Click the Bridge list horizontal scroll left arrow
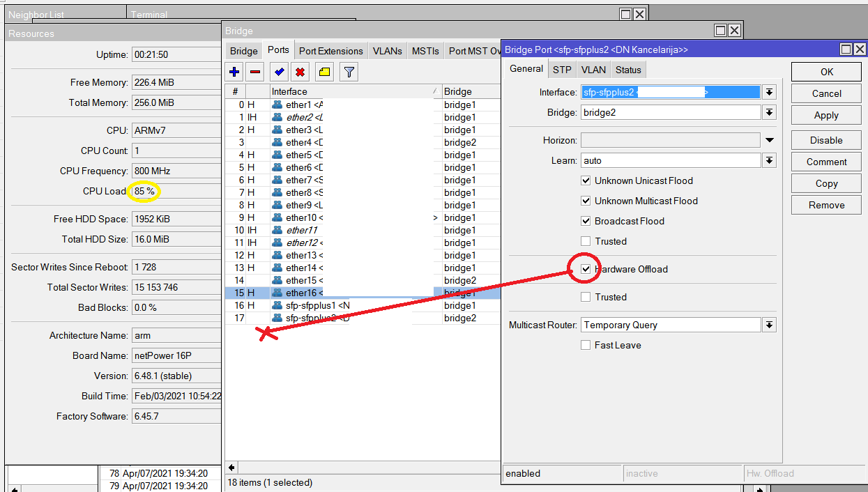The image size is (868, 492). point(231,468)
